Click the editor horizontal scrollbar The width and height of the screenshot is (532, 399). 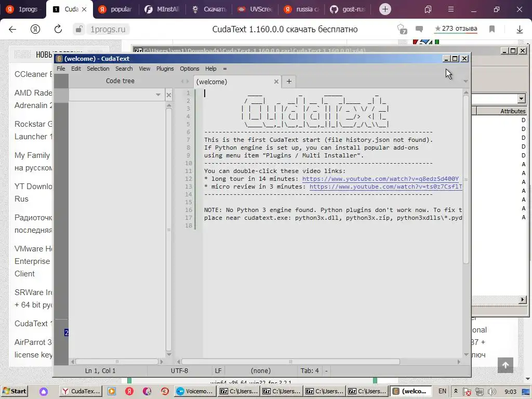coord(290,362)
